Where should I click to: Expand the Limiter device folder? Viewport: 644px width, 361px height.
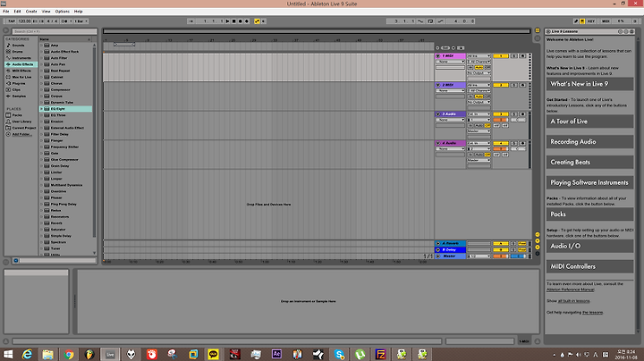click(41, 172)
